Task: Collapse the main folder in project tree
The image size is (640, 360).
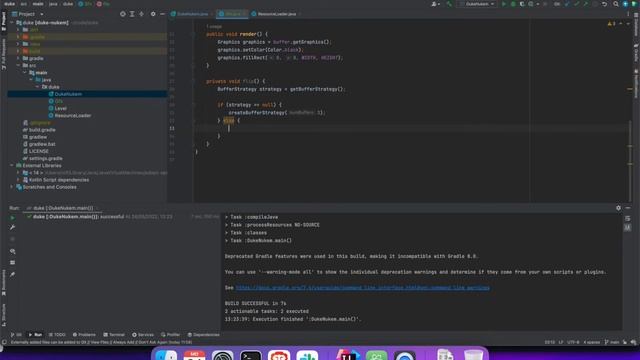Action: (x=24, y=73)
